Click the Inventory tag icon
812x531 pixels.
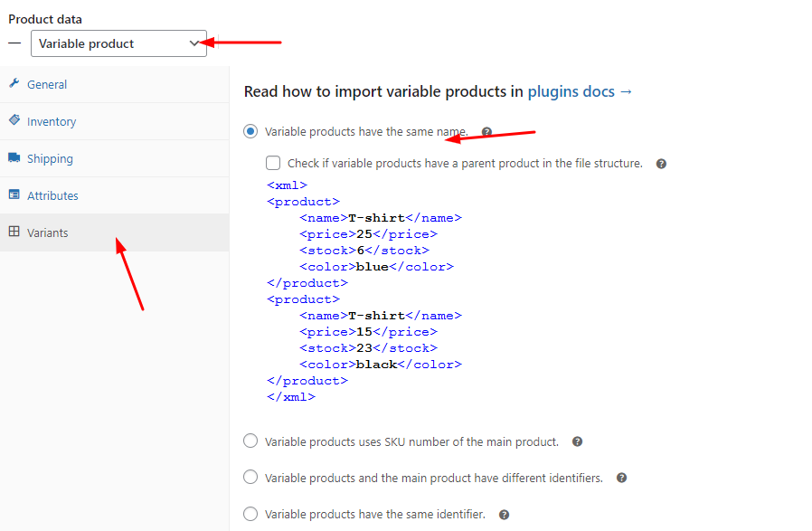tap(14, 120)
